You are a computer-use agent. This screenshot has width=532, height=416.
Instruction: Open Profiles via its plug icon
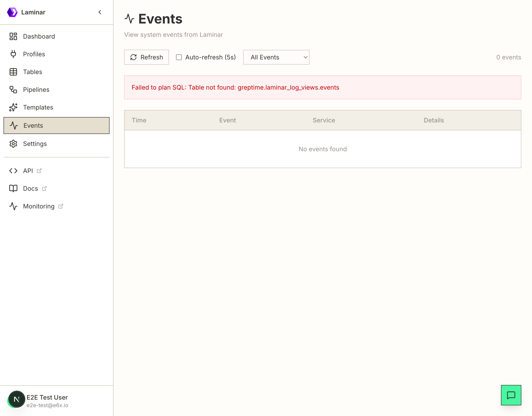(13, 54)
